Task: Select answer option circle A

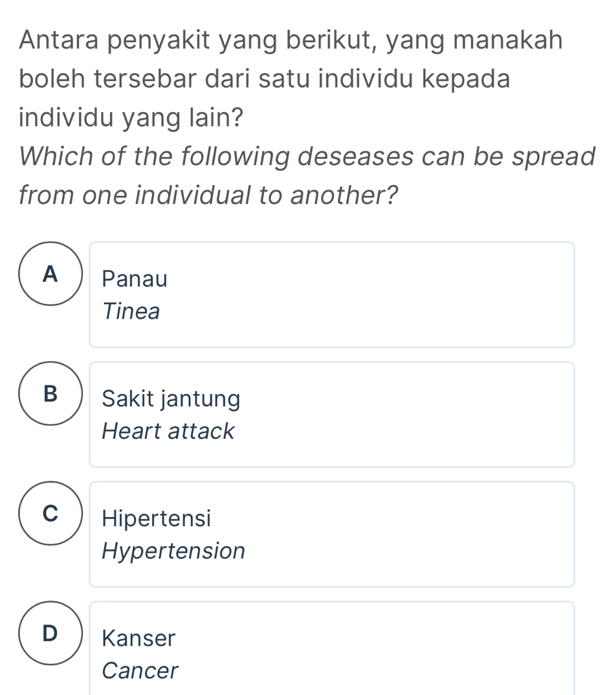Action: (x=50, y=274)
